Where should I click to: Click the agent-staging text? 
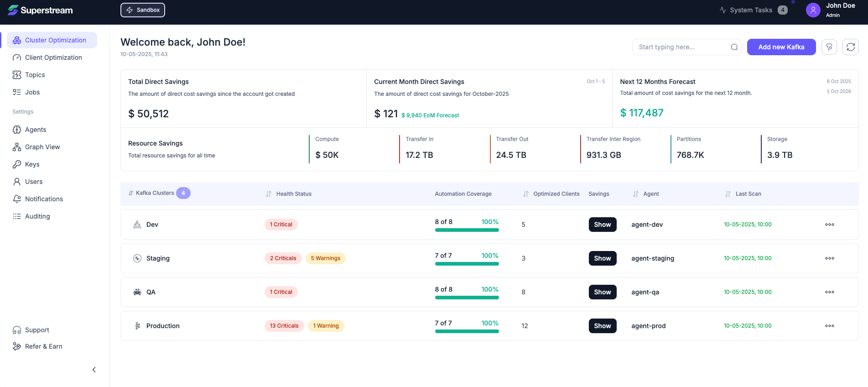pos(653,258)
